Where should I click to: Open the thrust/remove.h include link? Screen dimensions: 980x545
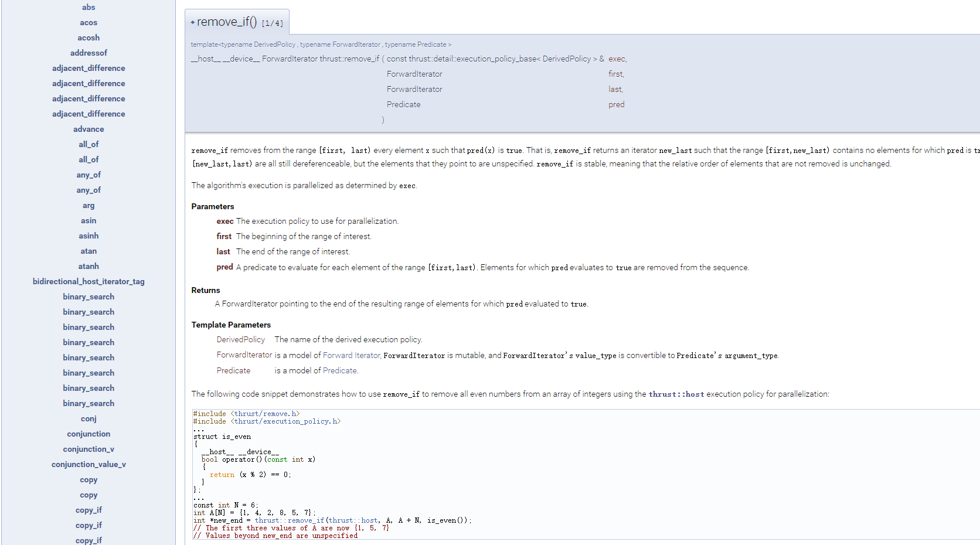tap(264, 413)
